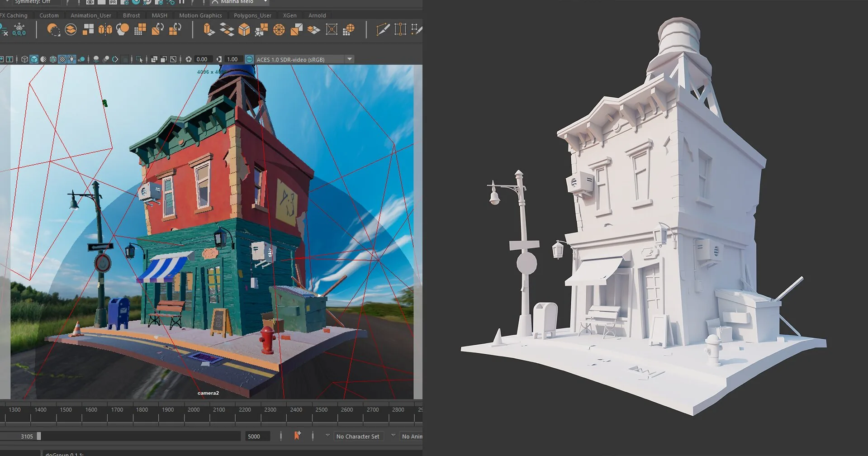Screen dimensions: 868x456
Task: Click the square with crossed box icon
Action: 332,30
